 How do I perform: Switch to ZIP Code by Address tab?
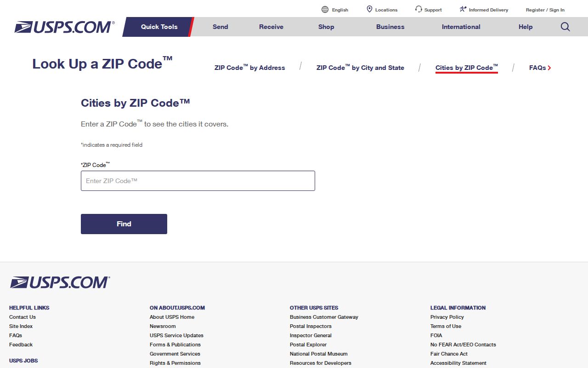coord(249,68)
